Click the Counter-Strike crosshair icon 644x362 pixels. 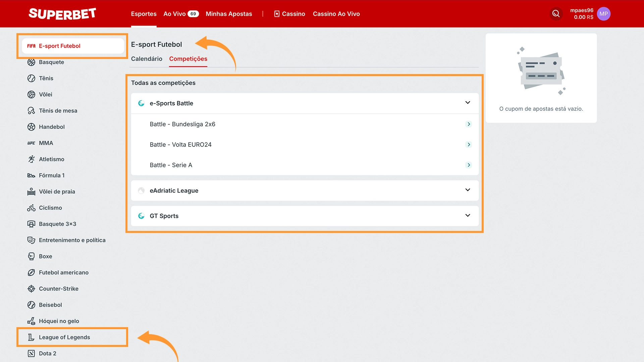[x=31, y=289]
